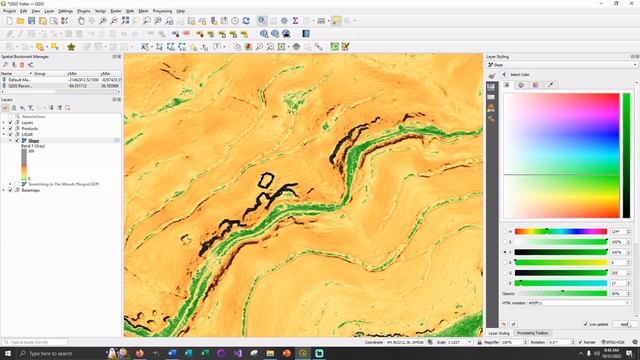Click the Refresh map icon

pyautogui.click(x=246, y=21)
